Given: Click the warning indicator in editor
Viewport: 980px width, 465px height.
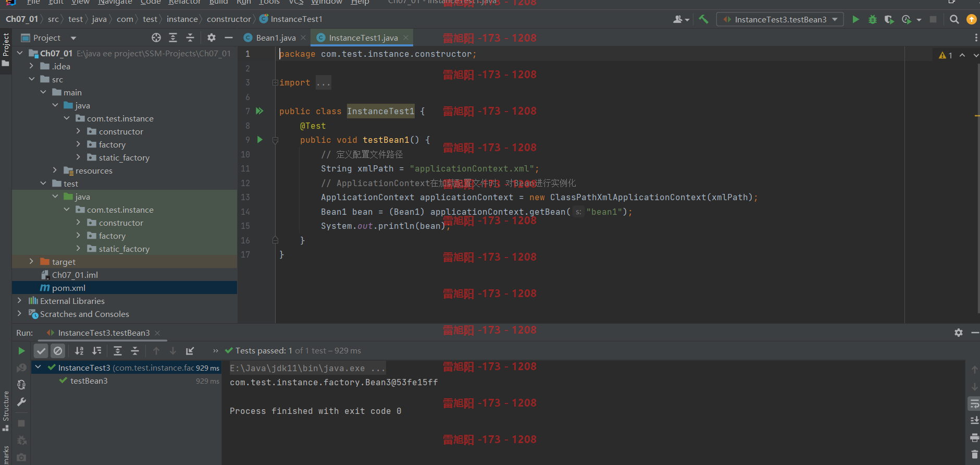Looking at the screenshot, I should tap(945, 55).
